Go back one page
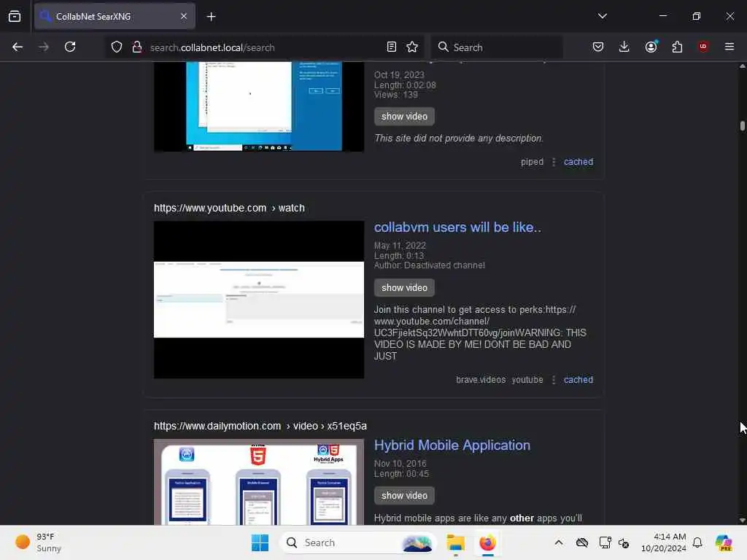The width and height of the screenshot is (747, 560). (18, 47)
